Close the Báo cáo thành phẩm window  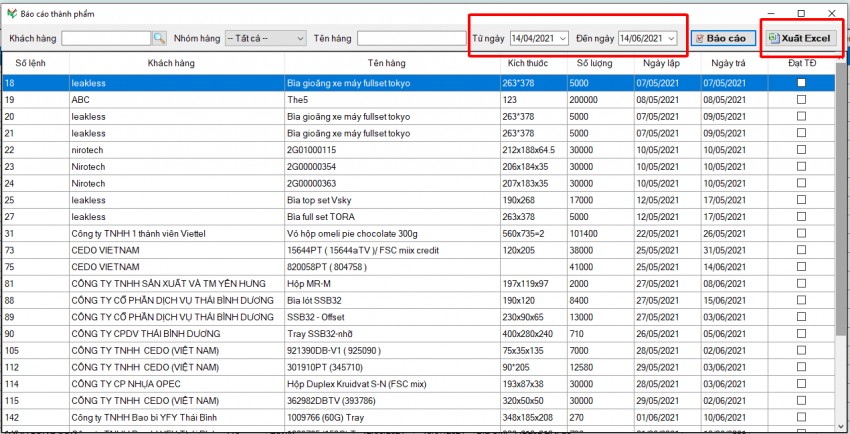click(x=832, y=13)
